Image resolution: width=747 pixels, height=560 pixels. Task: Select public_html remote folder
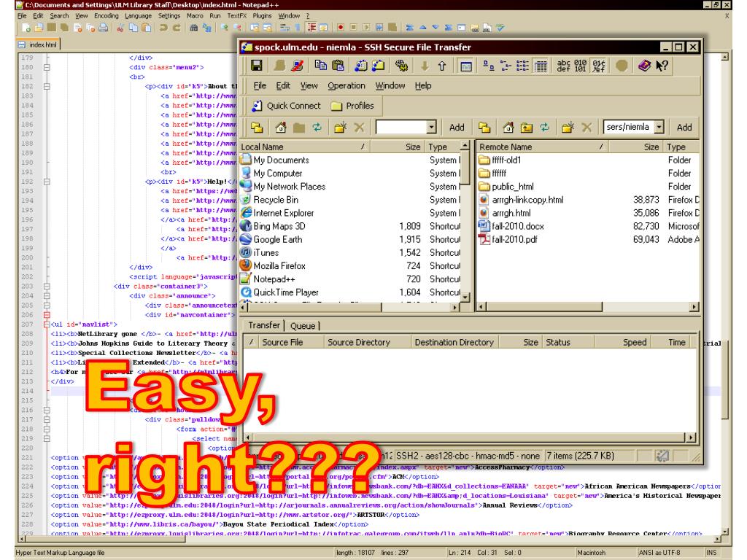[x=513, y=187]
